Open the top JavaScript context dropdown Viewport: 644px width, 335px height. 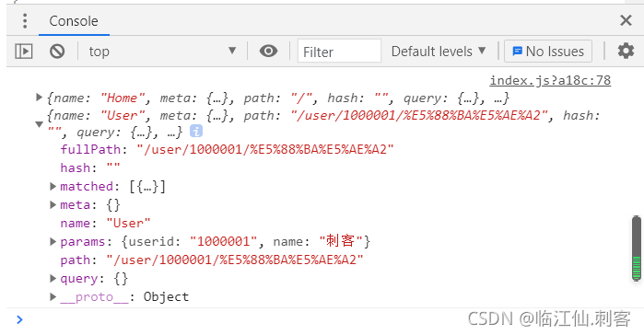click(x=162, y=52)
